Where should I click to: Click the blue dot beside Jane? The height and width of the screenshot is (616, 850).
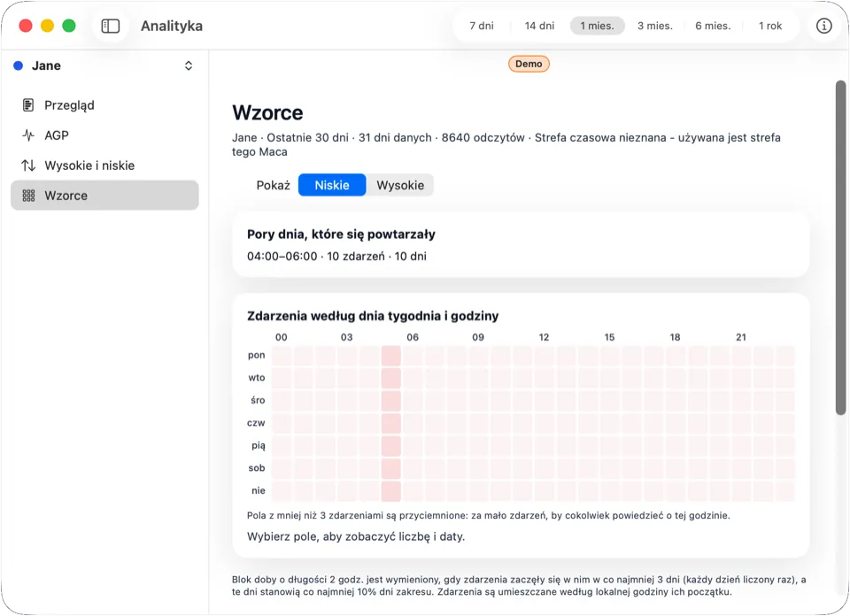tap(18, 65)
